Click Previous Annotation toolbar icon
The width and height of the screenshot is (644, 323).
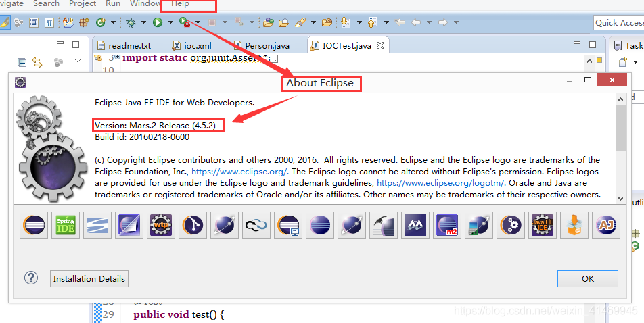pos(372,22)
